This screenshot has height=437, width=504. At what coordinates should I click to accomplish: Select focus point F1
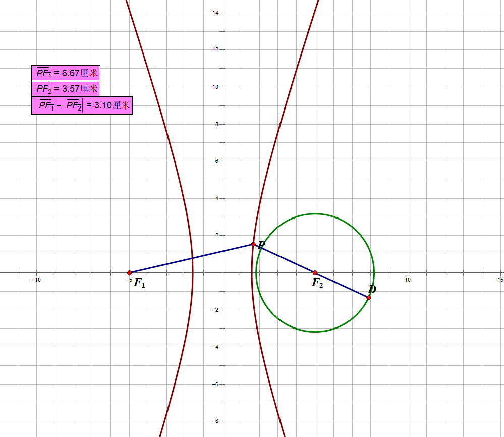pos(130,272)
